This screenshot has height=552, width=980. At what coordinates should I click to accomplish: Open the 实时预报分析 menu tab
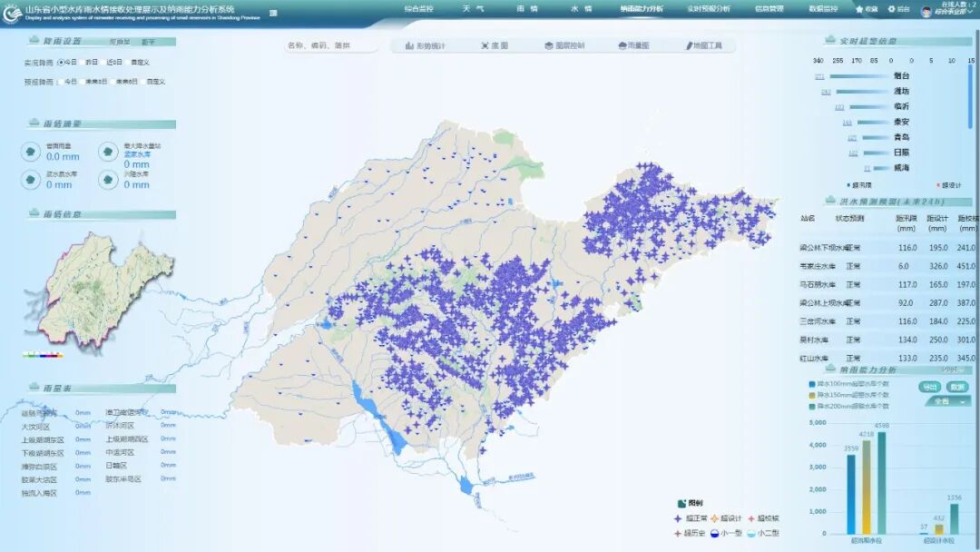pos(708,9)
